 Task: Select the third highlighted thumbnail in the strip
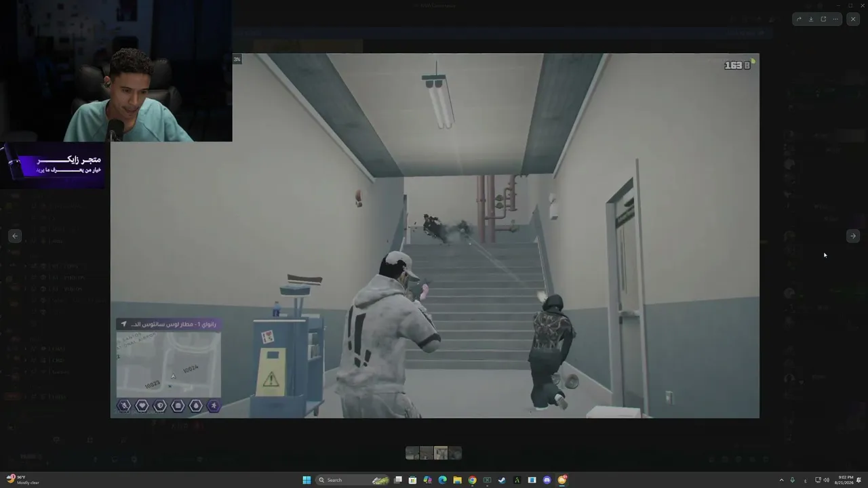441,453
